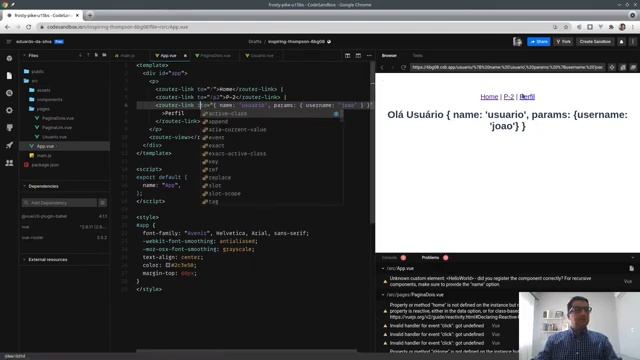Refresh the preview browser
640x360 pixels.
[x=403, y=67]
